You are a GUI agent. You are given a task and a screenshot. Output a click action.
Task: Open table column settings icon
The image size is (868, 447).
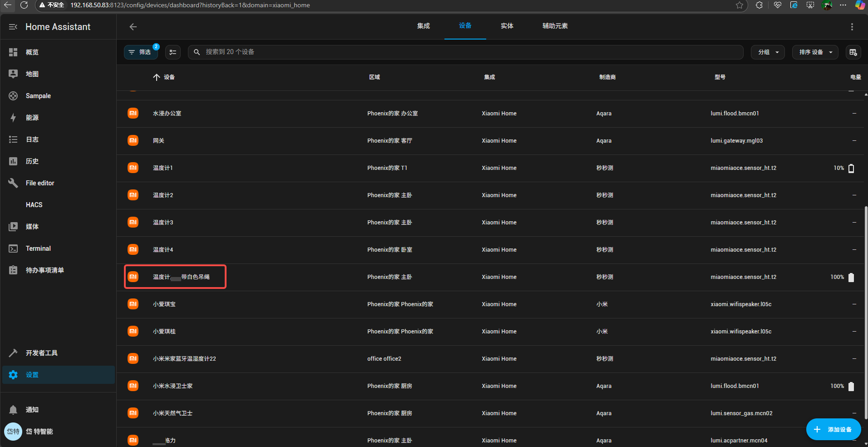click(853, 52)
